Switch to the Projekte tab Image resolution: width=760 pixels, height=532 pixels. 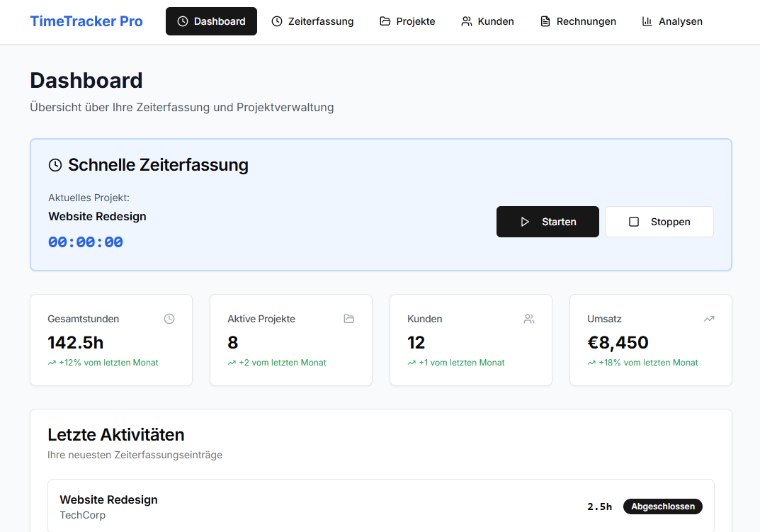pos(407,21)
